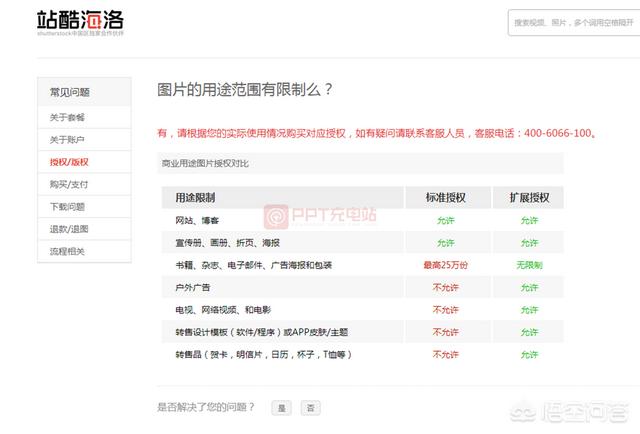This screenshot has width=640, height=434.
Task: Click 不允许 in 户外广告 row
Action: [446, 288]
